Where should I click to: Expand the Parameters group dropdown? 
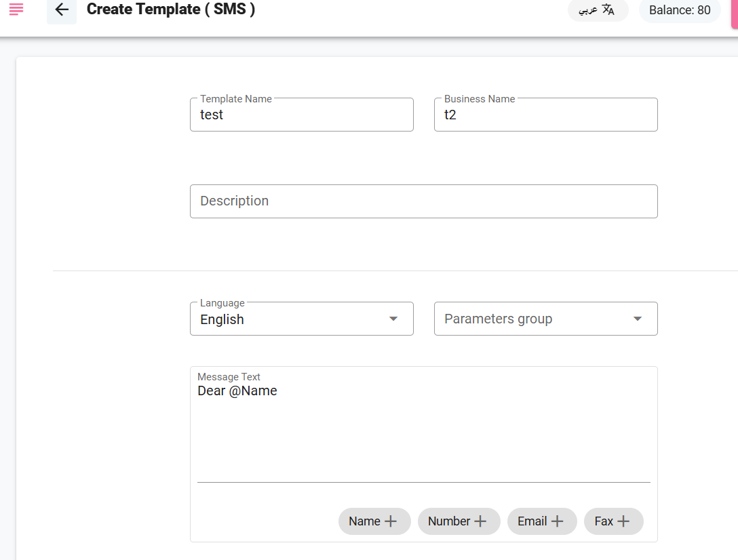point(546,319)
